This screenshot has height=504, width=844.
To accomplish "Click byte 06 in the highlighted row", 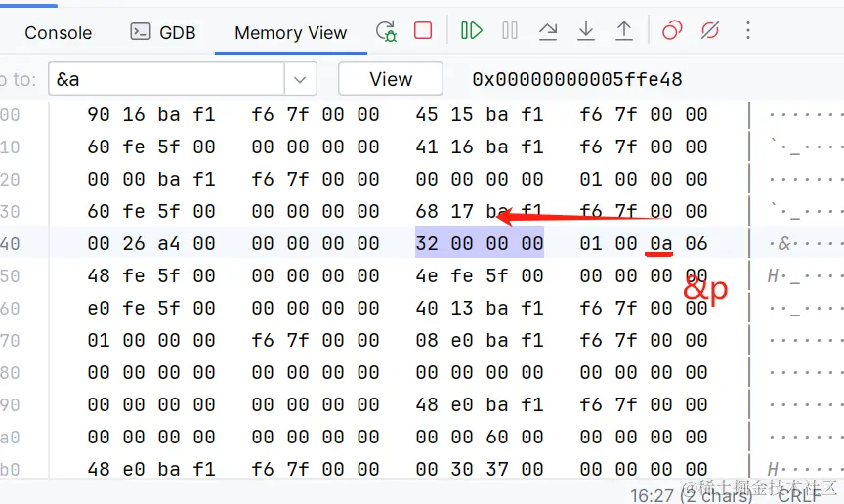I will tap(696, 243).
